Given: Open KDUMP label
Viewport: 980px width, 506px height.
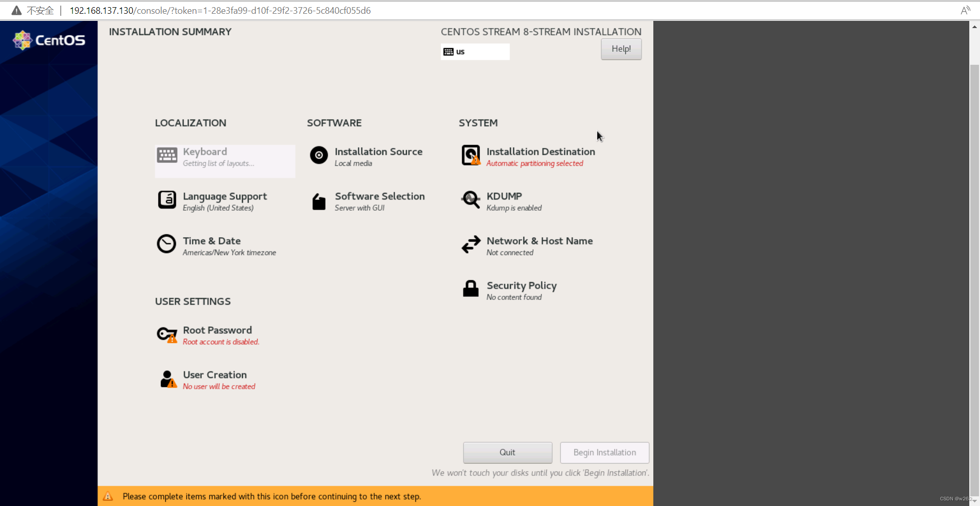Looking at the screenshot, I should [x=504, y=196].
